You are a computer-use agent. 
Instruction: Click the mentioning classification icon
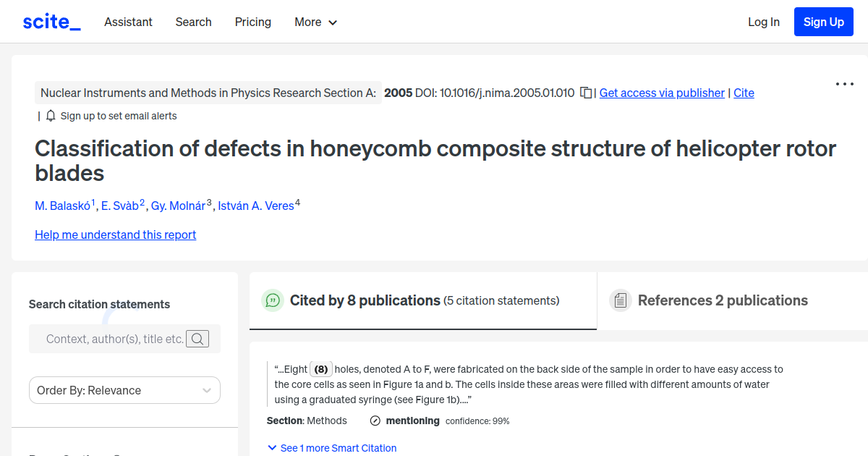[374, 421]
